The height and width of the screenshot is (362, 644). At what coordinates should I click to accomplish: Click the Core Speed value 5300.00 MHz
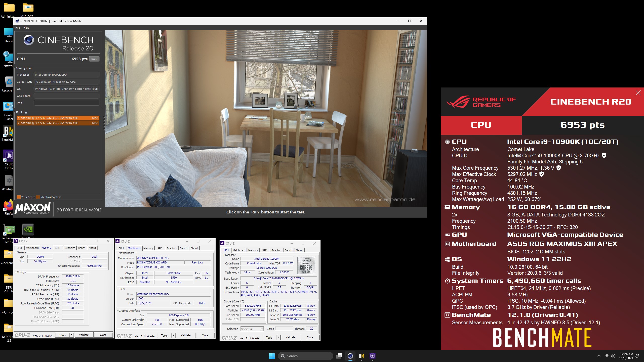[x=253, y=306]
